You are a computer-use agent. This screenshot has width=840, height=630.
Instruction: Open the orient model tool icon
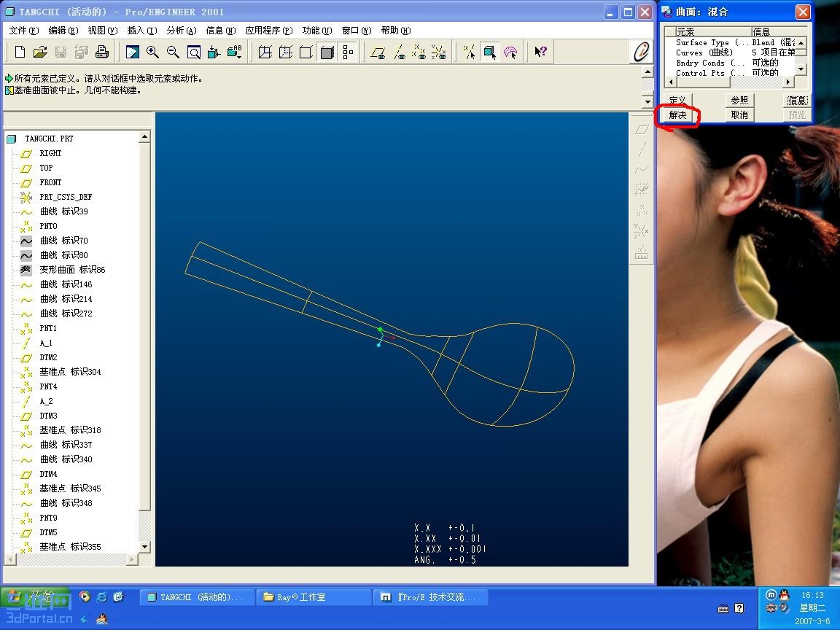214,52
